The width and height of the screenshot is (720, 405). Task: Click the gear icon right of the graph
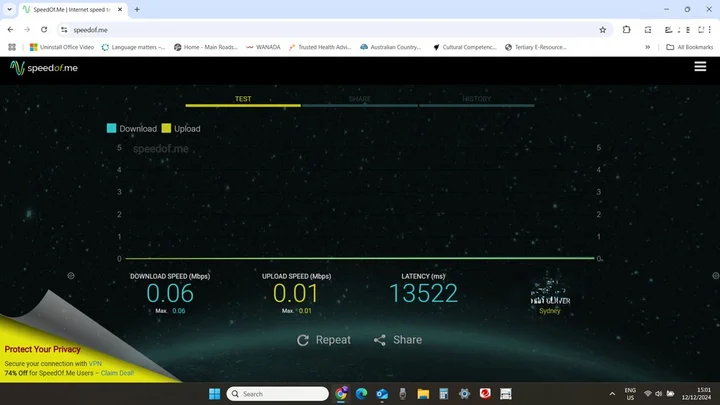click(714, 275)
